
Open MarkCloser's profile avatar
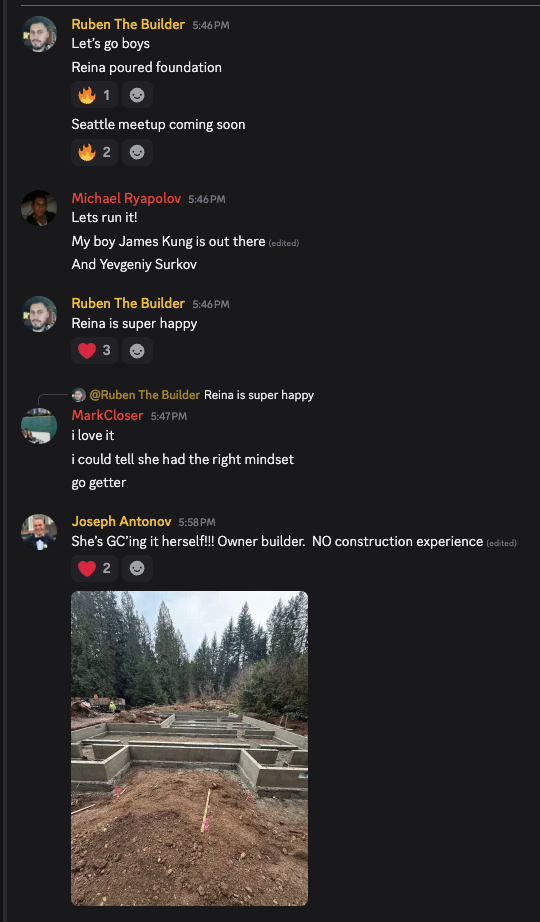39,426
